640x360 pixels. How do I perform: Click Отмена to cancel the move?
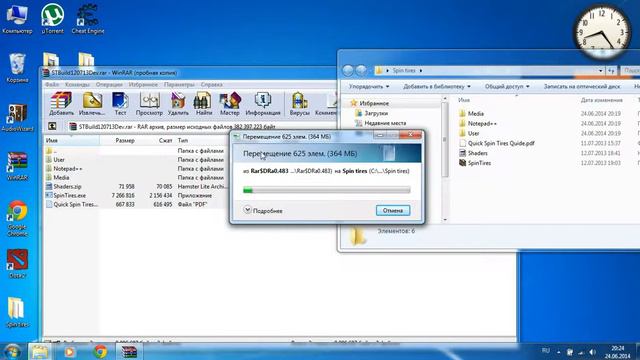[393, 210]
